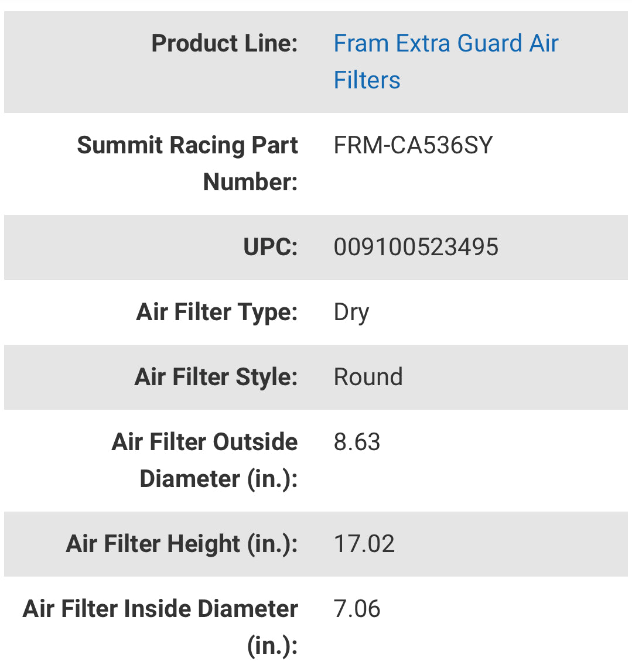The width and height of the screenshot is (632, 672).
Task: Select the UPC value 009100523495
Action: coord(416,247)
